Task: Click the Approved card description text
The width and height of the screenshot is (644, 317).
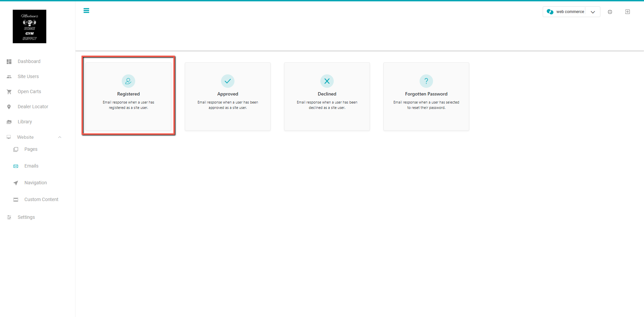Action: click(228, 105)
